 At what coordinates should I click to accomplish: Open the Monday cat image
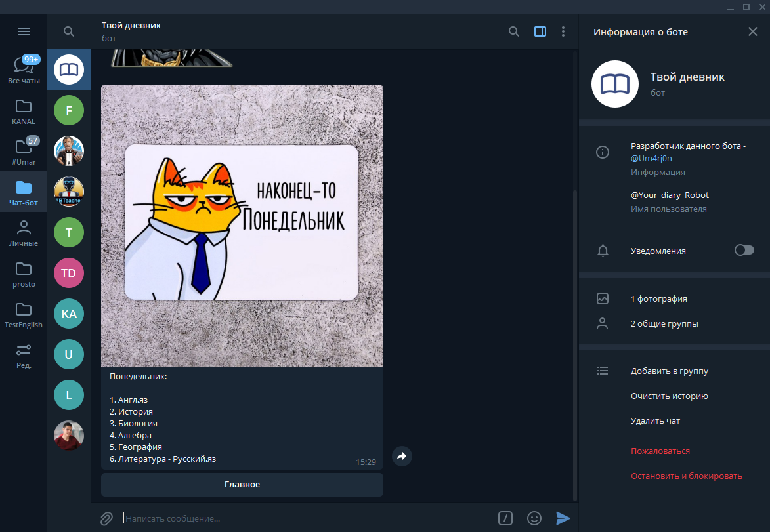242,225
